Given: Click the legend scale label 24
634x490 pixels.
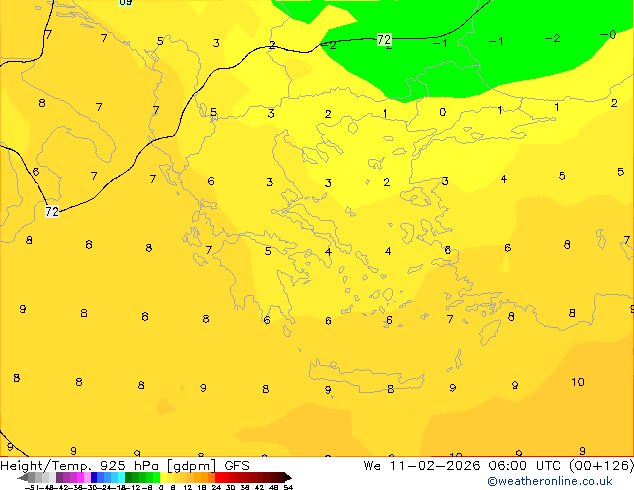Looking at the screenshot, I should coord(216,487).
